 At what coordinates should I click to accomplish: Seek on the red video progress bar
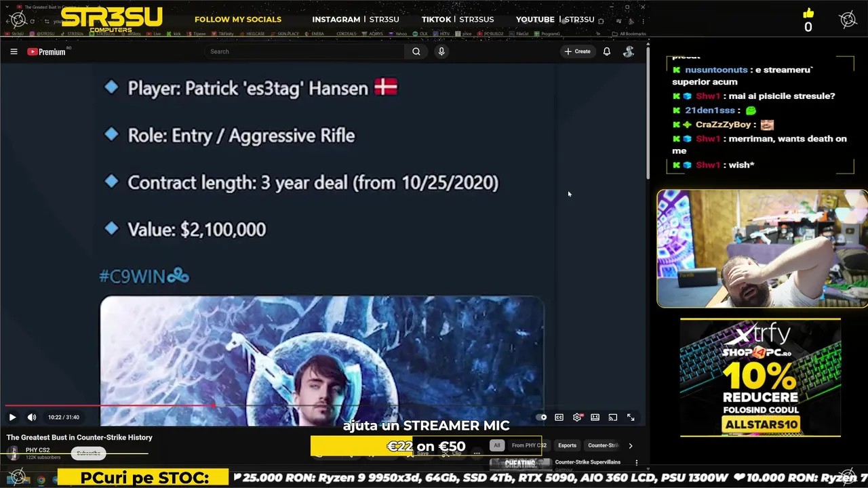tap(322, 406)
